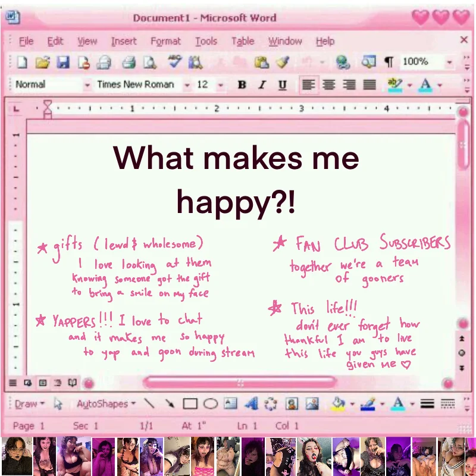Open the 100% zoom dropdown
The image size is (476, 476).
click(x=449, y=62)
